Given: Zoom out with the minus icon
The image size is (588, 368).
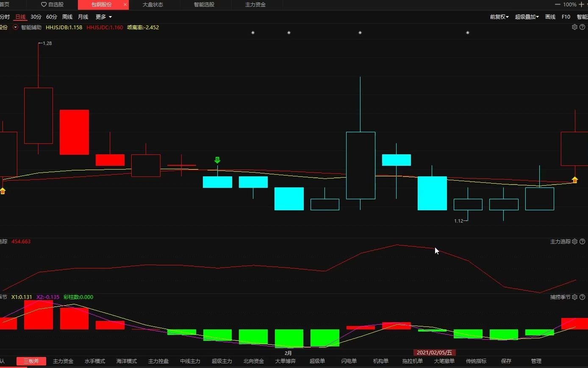Looking at the screenshot, I should click(x=557, y=4).
